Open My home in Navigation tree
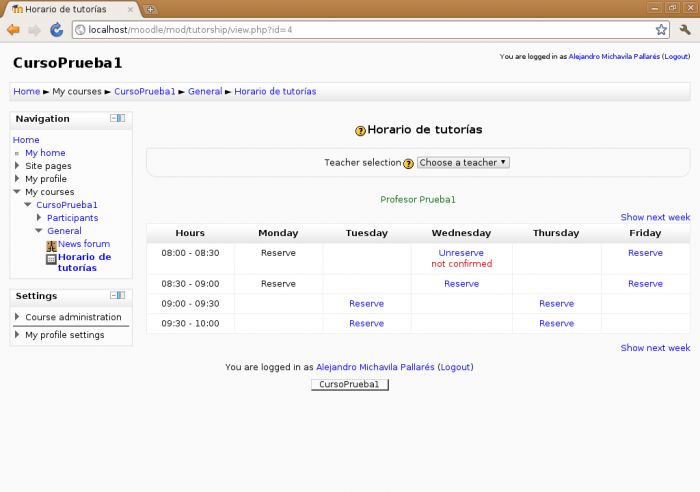Viewport: 700px width, 492px height. point(45,153)
